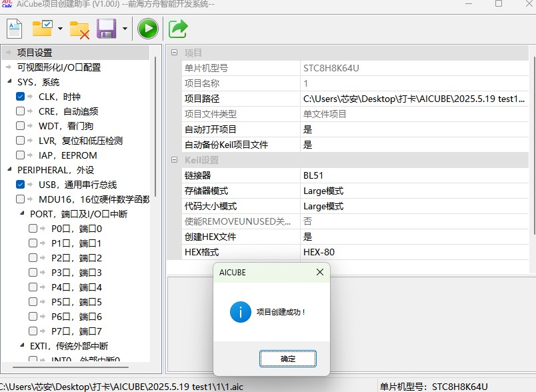Click the 单片机型号 value STC8H8K64U
Image resolution: width=536 pixels, height=392 pixels.
point(414,68)
